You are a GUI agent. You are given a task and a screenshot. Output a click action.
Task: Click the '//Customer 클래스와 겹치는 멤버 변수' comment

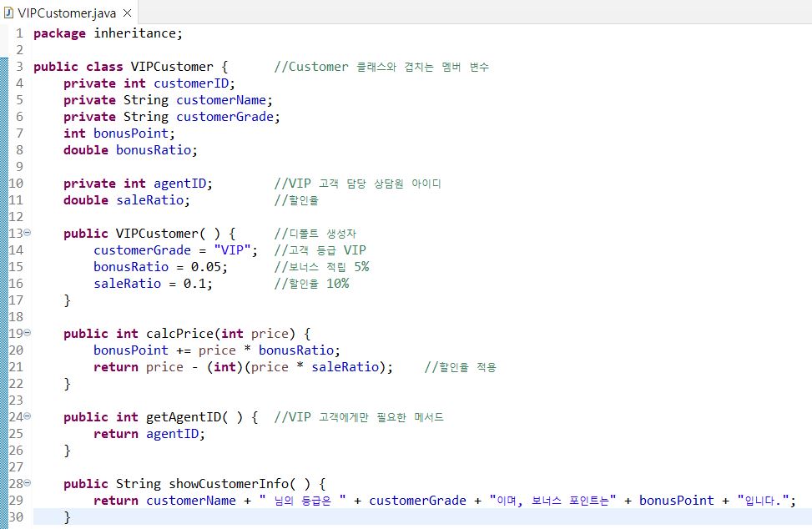pyautogui.click(x=381, y=67)
